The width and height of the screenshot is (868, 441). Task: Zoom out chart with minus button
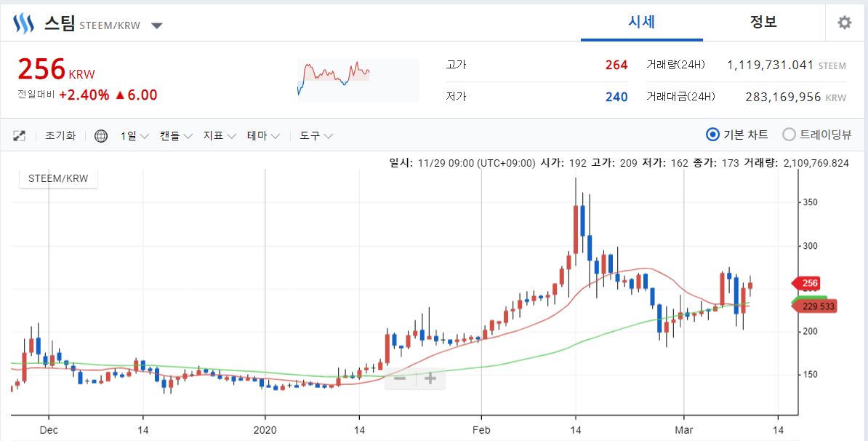[x=400, y=378]
